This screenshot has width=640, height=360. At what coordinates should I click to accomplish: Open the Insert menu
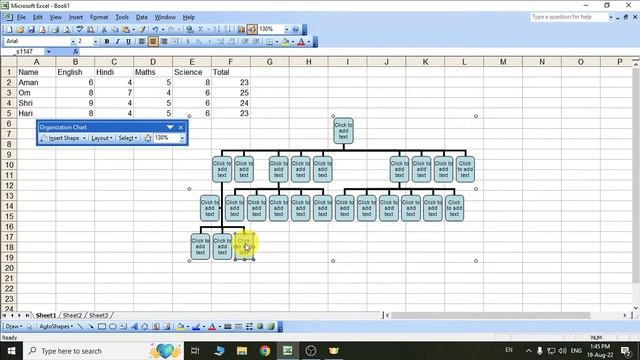click(x=76, y=17)
